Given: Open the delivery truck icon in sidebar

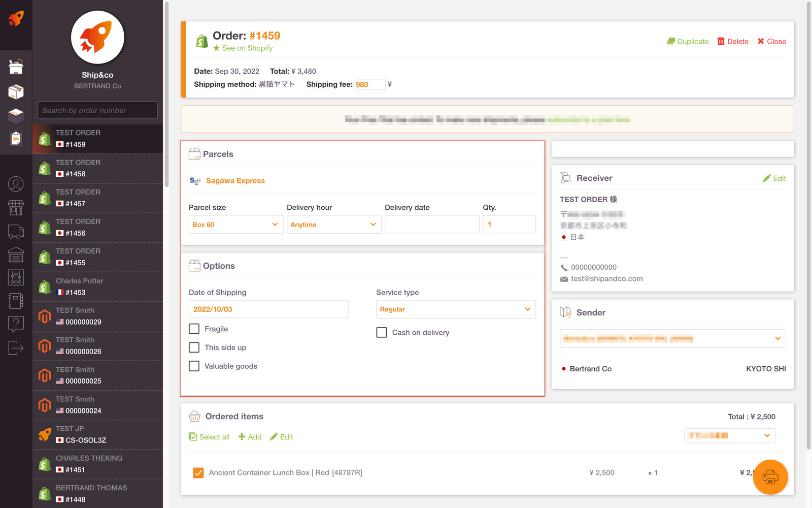Looking at the screenshot, I should click(x=16, y=232).
